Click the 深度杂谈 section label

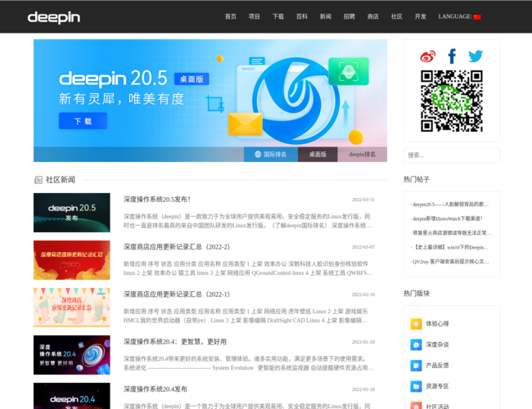437,344
